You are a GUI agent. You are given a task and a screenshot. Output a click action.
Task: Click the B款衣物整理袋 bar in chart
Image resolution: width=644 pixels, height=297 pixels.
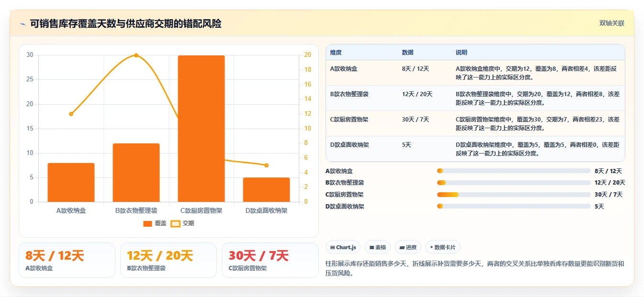(x=136, y=173)
